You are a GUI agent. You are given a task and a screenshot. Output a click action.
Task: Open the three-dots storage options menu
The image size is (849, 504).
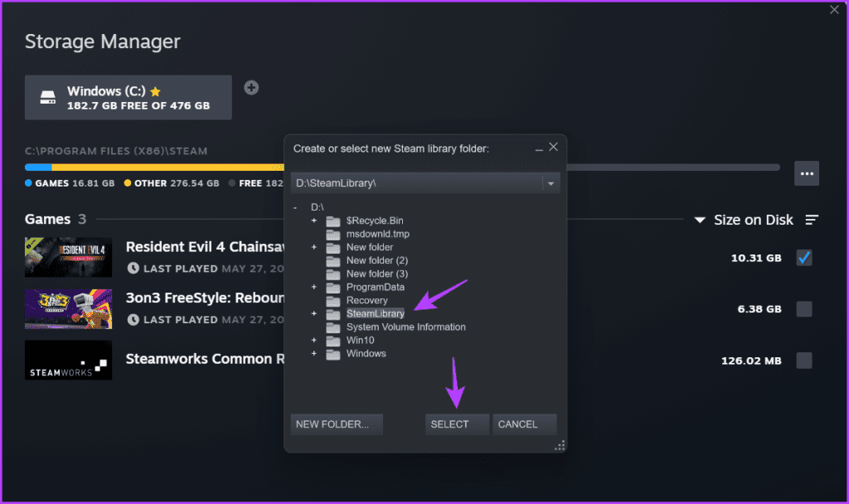pos(806,173)
